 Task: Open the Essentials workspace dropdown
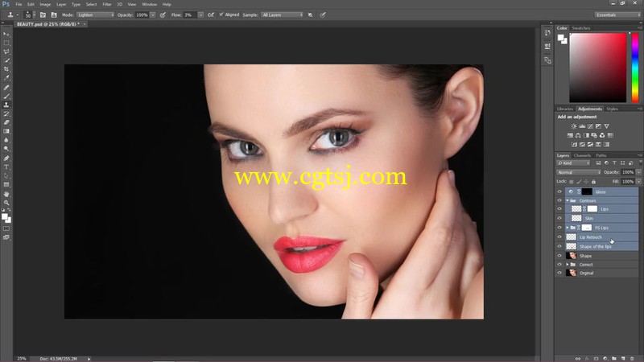pos(617,14)
